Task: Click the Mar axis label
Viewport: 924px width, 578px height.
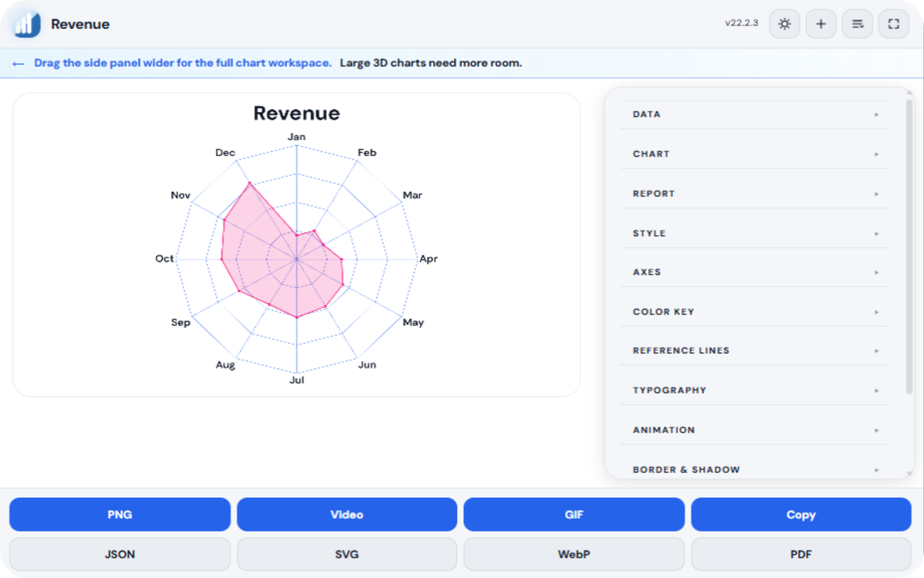Action: (412, 195)
